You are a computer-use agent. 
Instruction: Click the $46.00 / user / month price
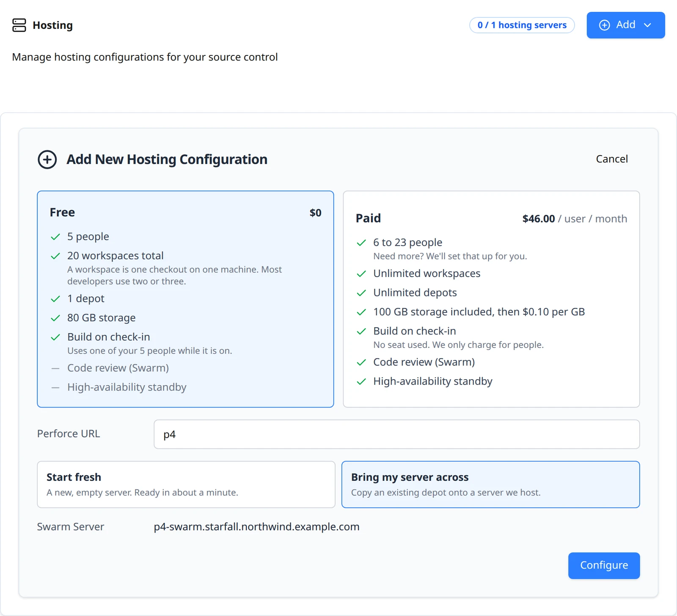pyautogui.click(x=575, y=219)
